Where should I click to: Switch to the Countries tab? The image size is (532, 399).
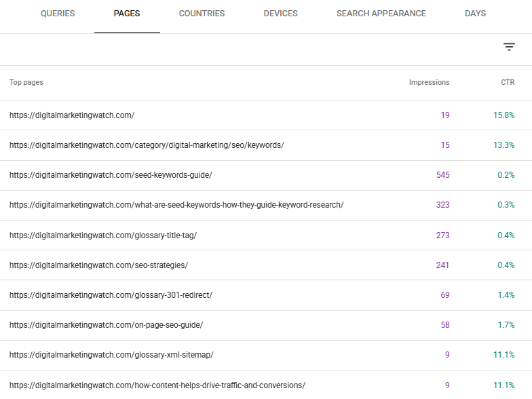[x=202, y=14]
